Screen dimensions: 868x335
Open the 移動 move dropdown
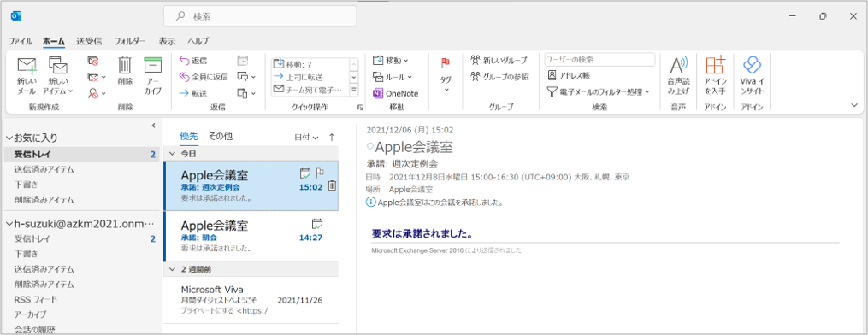[391, 61]
